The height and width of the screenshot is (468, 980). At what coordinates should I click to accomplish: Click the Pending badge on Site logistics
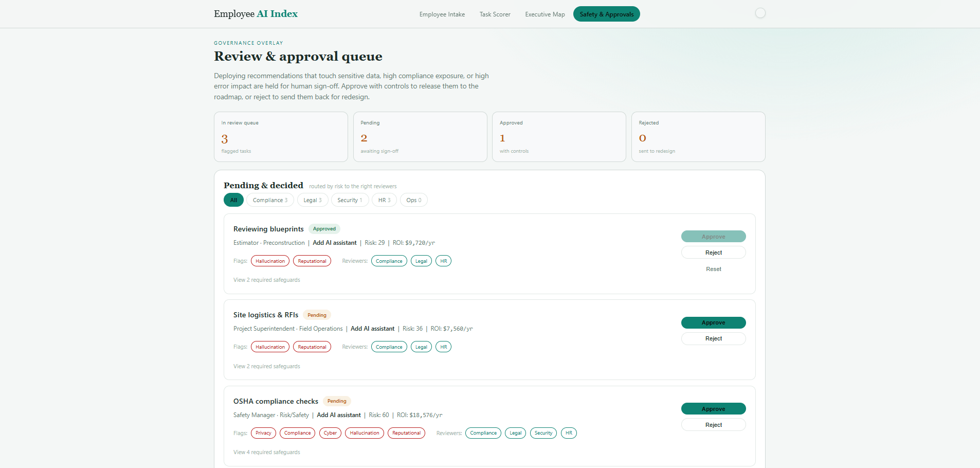(x=317, y=315)
